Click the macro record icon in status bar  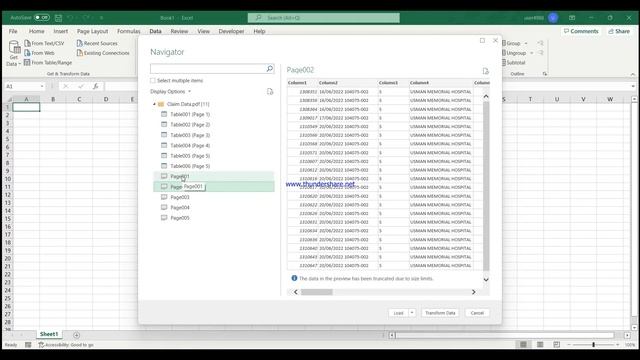point(28,345)
